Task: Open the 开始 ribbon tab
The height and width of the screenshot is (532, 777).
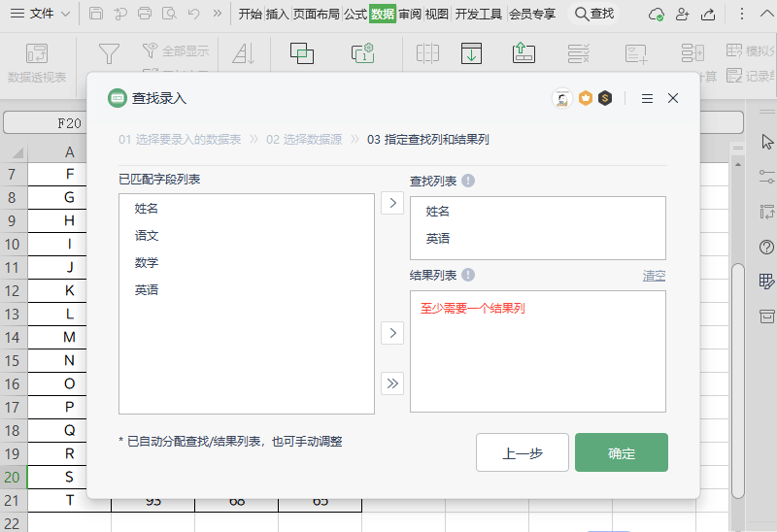Action: point(251,14)
